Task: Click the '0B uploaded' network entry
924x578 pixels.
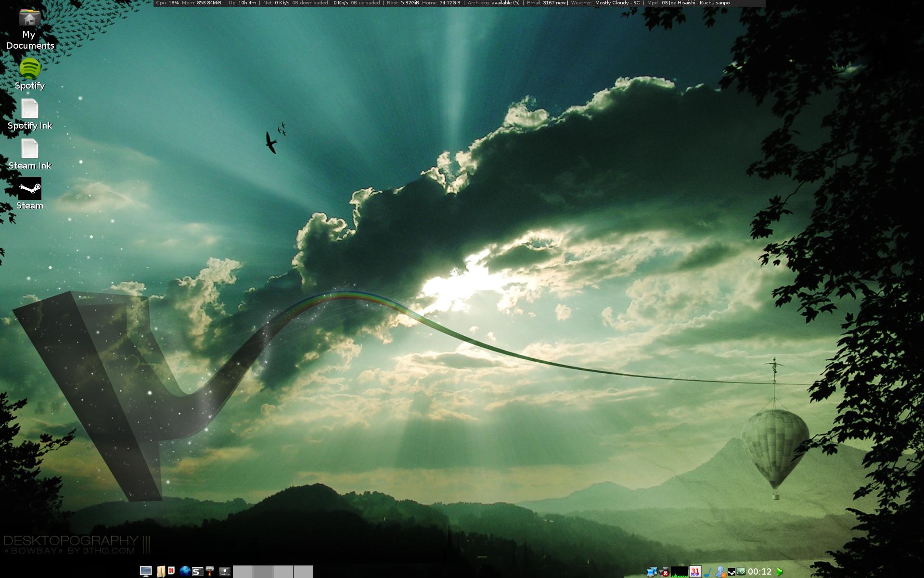Action: 365,3
